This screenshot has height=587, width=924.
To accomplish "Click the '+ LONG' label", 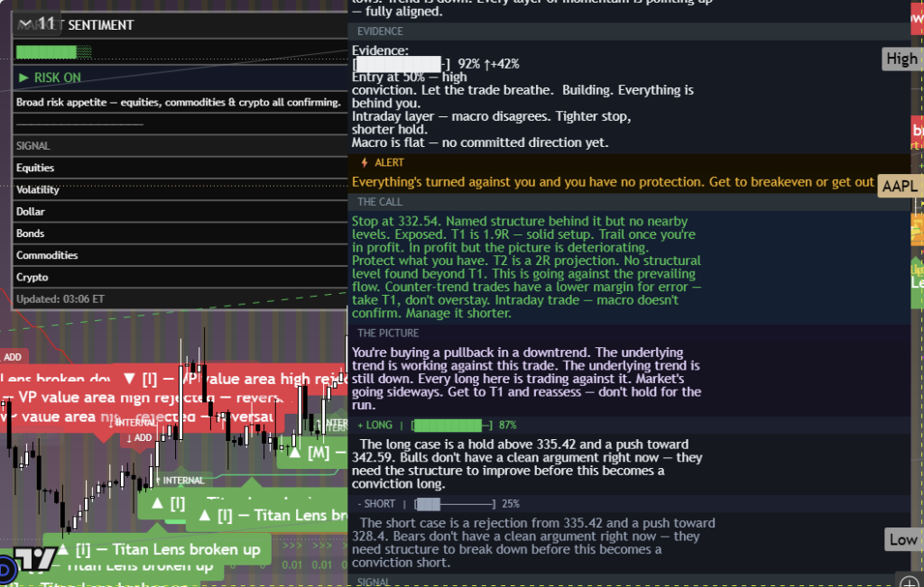I will click(374, 425).
